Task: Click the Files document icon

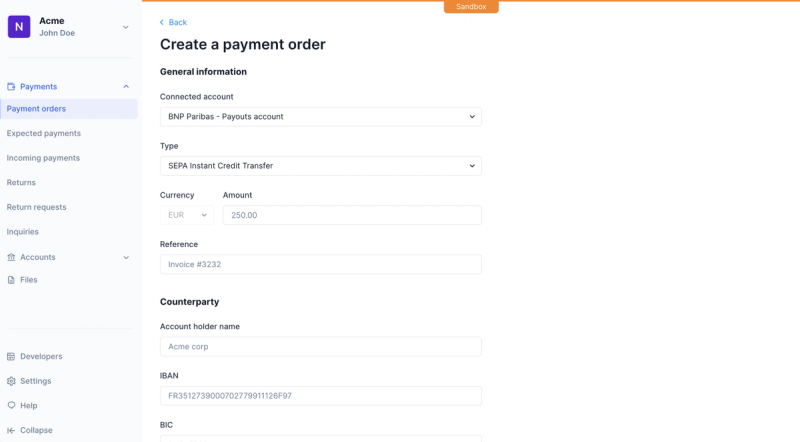Action: (x=11, y=280)
